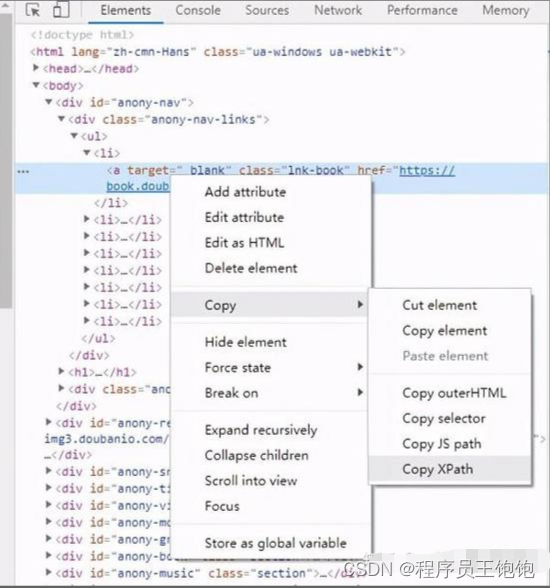
Task: Select Hide element
Action: pos(246,342)
